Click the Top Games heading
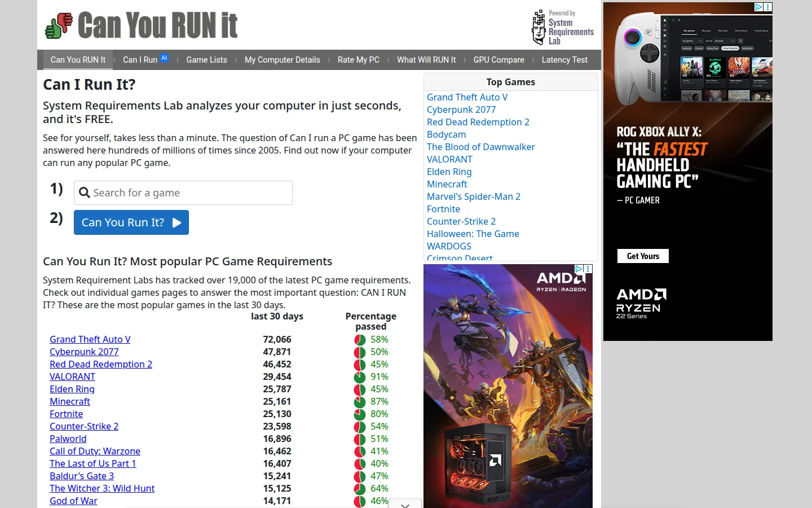The width and height of the screenshot is (812, 508). (510, 82)
